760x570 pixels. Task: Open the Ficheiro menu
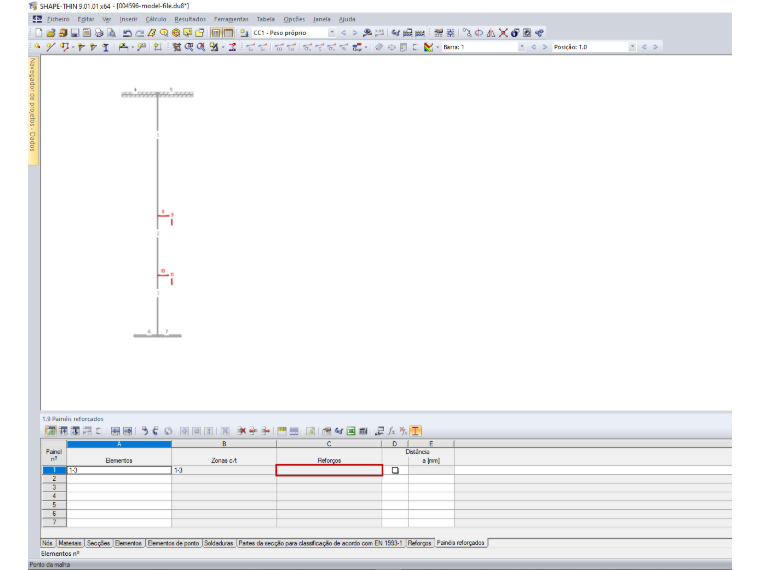pos(58,19)
